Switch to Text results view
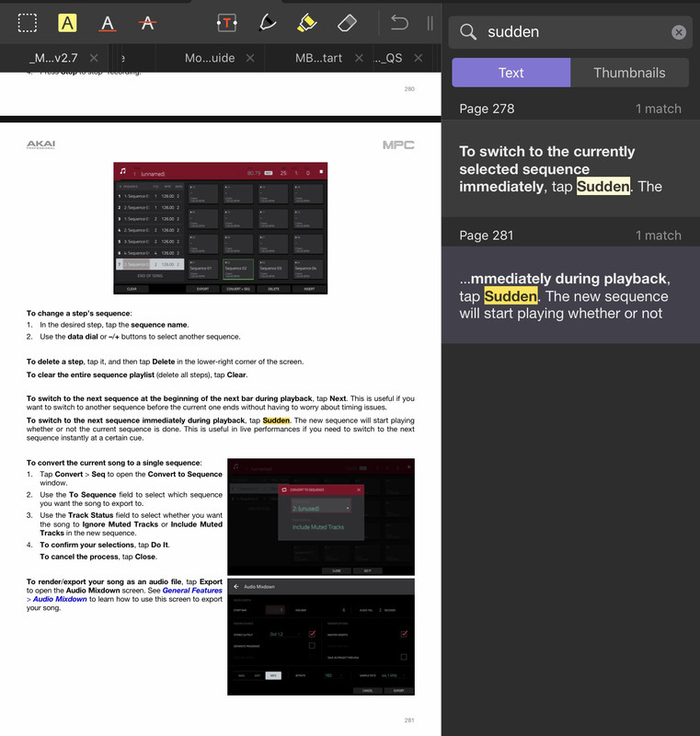This screenshot has height=736, width=700. point(511,73)
